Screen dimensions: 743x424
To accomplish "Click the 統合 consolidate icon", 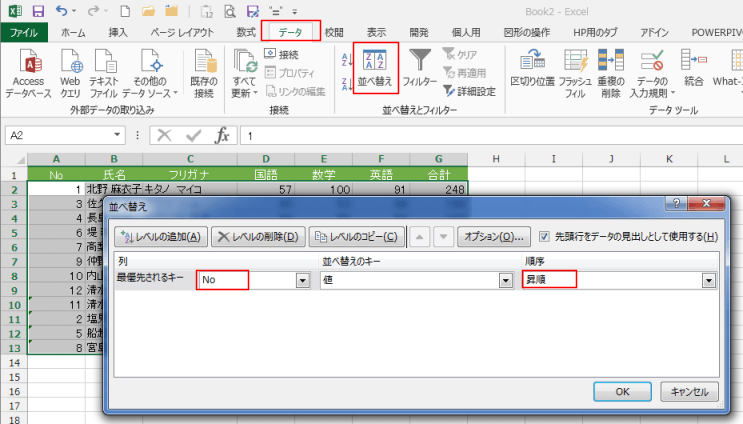I will (x=693, y=69).
